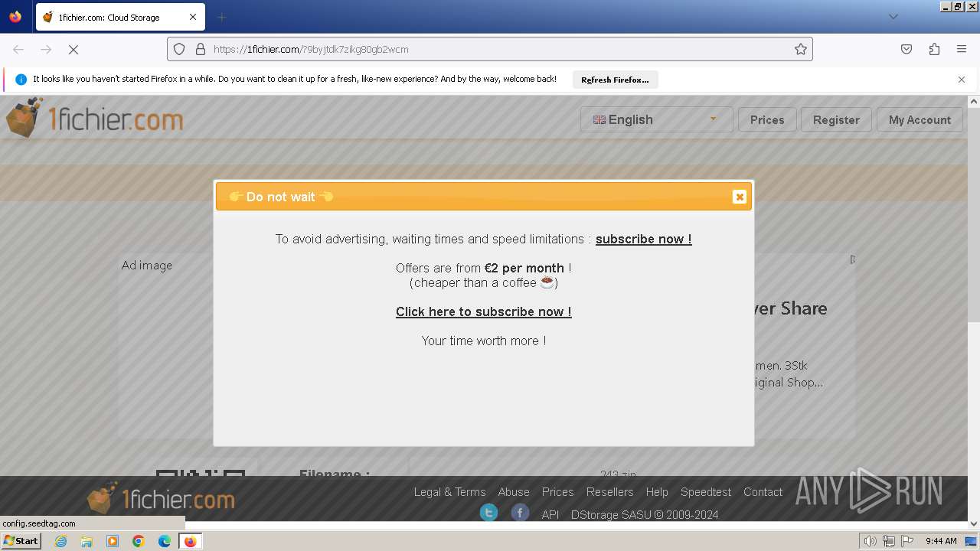This screenshot has width=980, height=551.
Task: Open 'Click here to subscribe now !' link
Action: [484, 311]
